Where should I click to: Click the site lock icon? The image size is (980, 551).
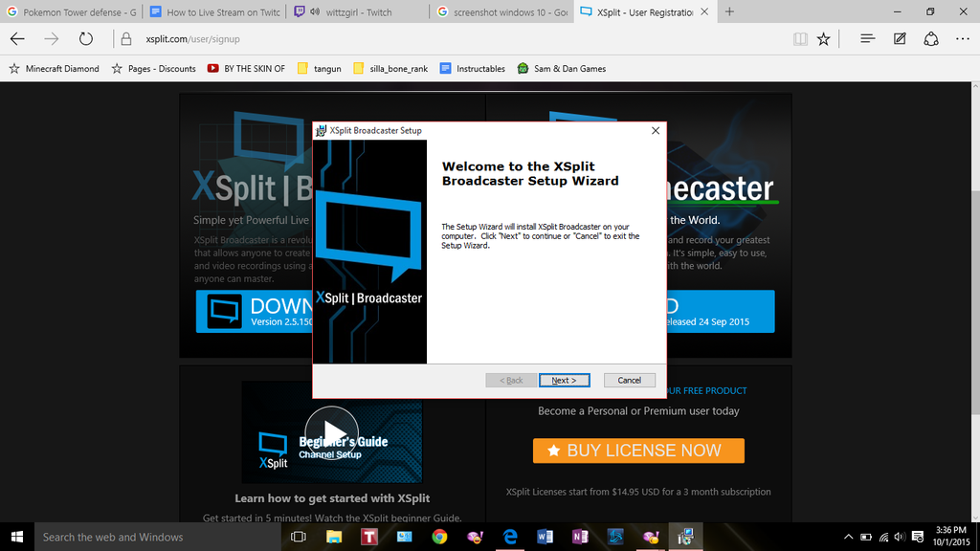click(x=126, y=38)
